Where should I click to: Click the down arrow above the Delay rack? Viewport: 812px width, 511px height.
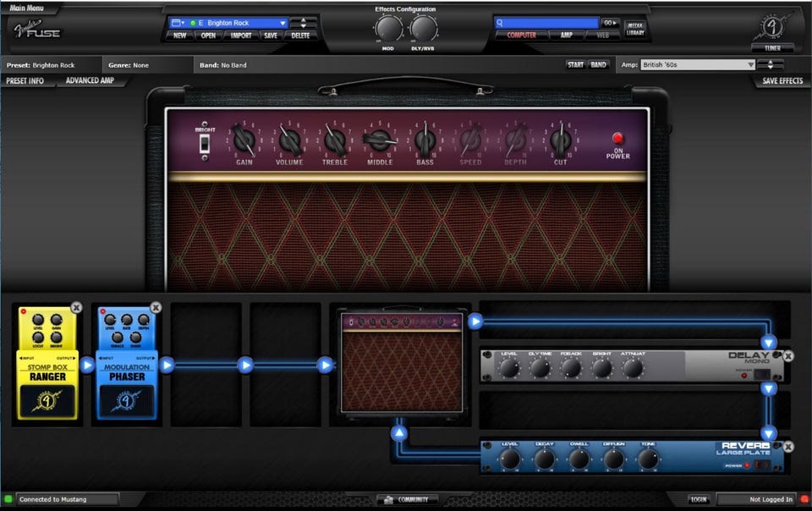pyautogui.click(x=769, y=343)
